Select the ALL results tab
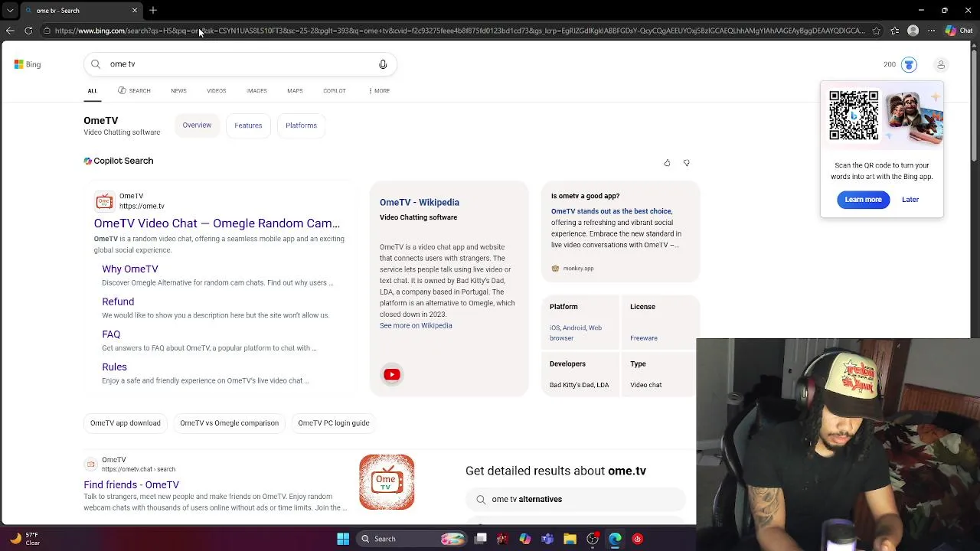This screenshot has height=551, width=980. click(x=92, y=91)
